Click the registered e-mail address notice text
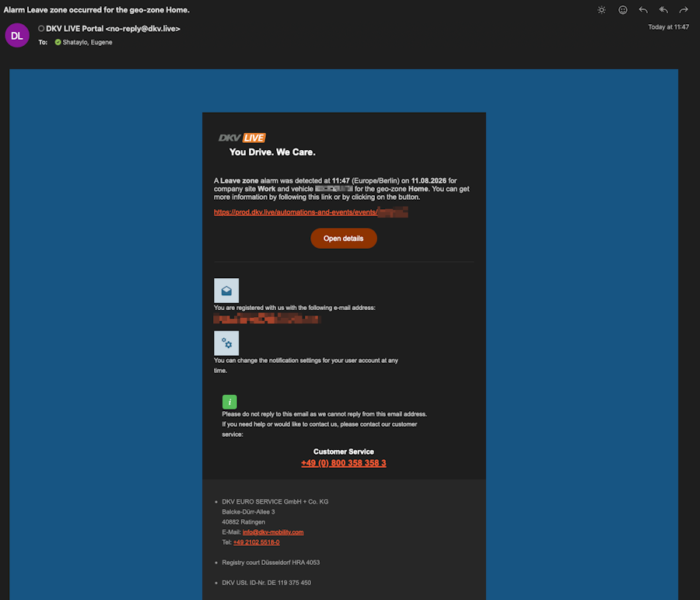Screen dimensions: 700x600 294,308
